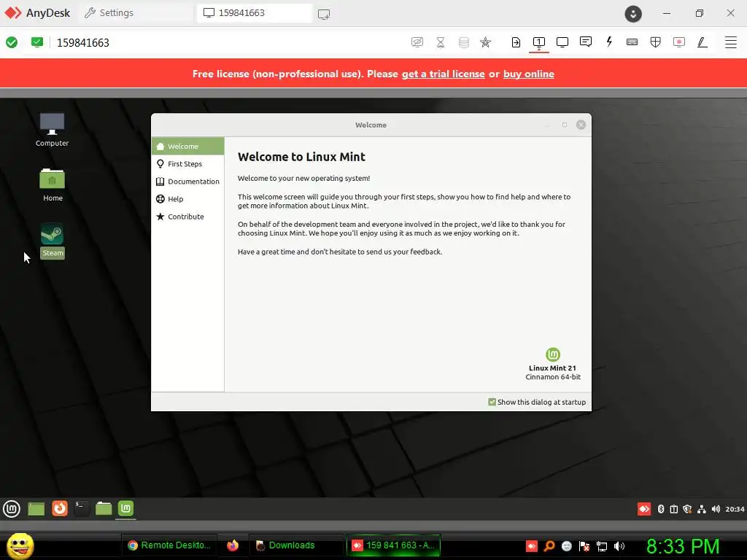Select Welcome in the Welcome dialog sidebar
747x560 pixels.
187,146
